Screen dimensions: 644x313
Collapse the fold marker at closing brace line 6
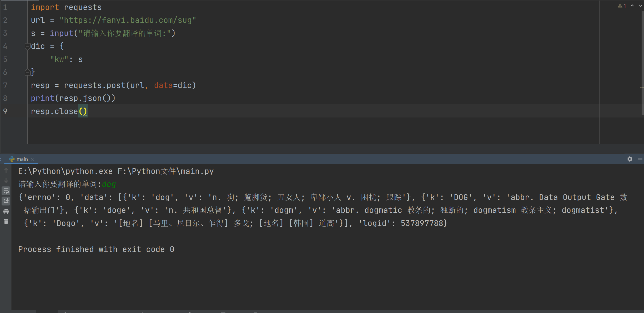(27, 72)
